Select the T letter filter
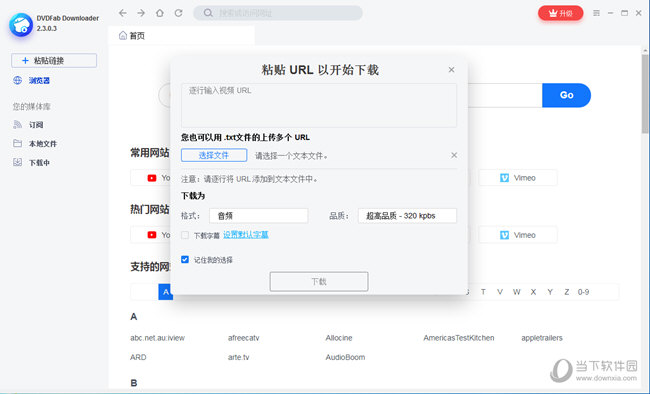The height and width of the screenshot is (394, 650). (x=483, y=292)
